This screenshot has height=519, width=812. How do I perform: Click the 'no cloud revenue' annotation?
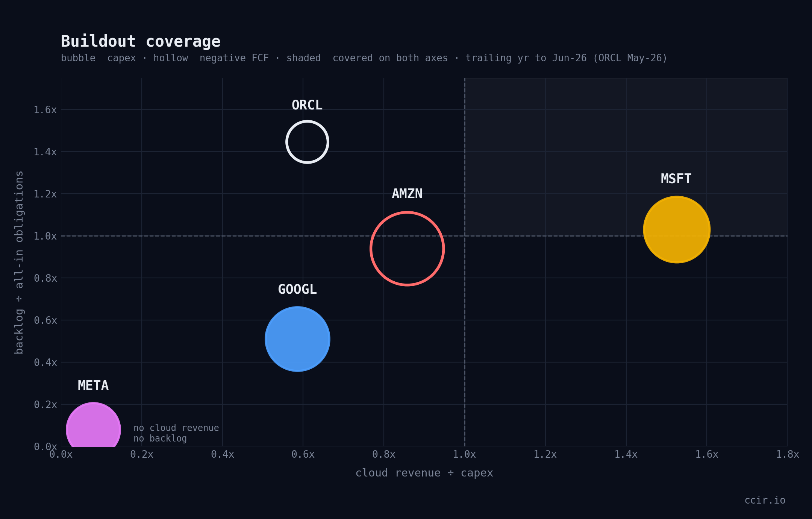(x=176, y=428)
